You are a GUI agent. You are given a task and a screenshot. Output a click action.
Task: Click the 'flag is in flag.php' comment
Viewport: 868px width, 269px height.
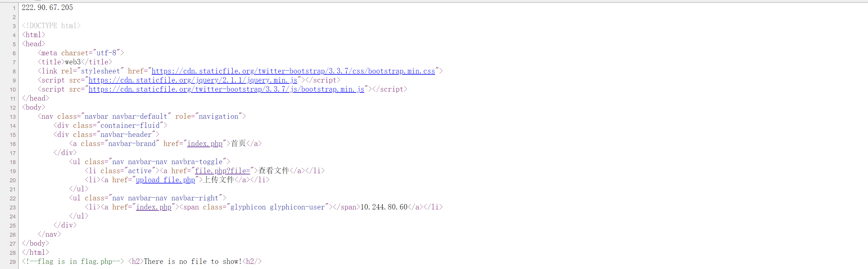(x=73, y=262)
